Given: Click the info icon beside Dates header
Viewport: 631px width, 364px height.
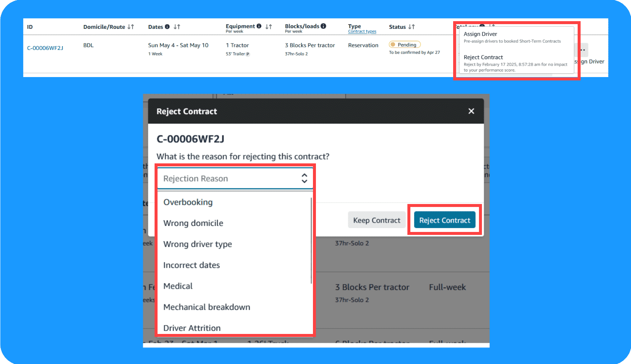Looking at the screenshot, I should tap(167, 27).
